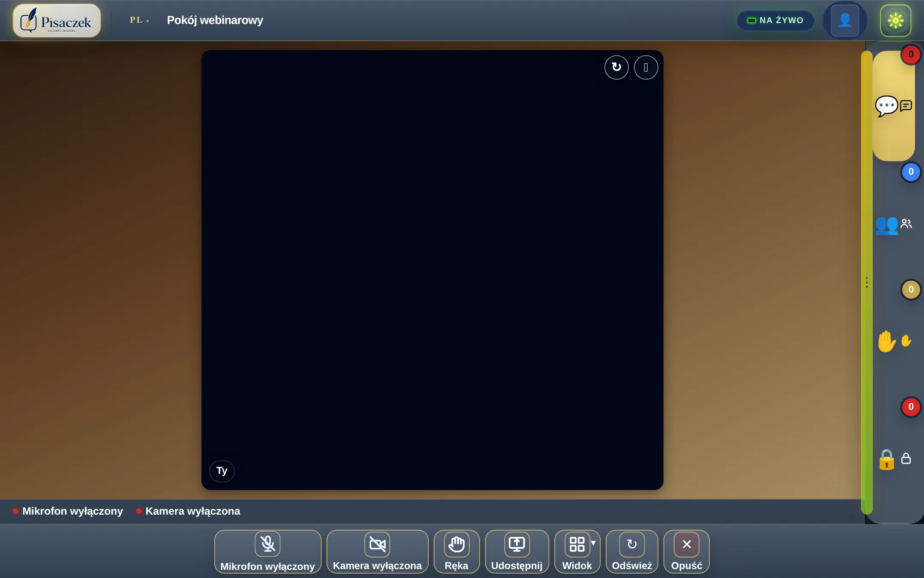The width and height of the screenshot is (924, 578).
Task: Open the chat panel tab
Action: tap(894, 106)
